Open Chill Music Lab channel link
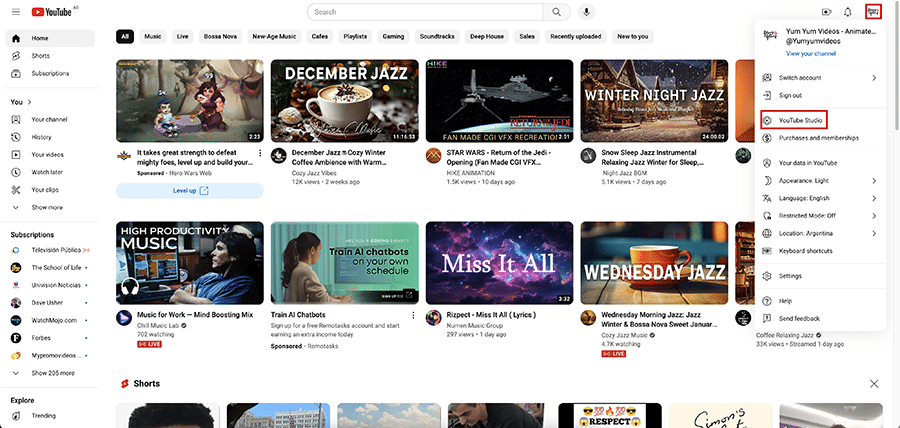Screen dimensions: 900x428 click(x=159, y=325)
